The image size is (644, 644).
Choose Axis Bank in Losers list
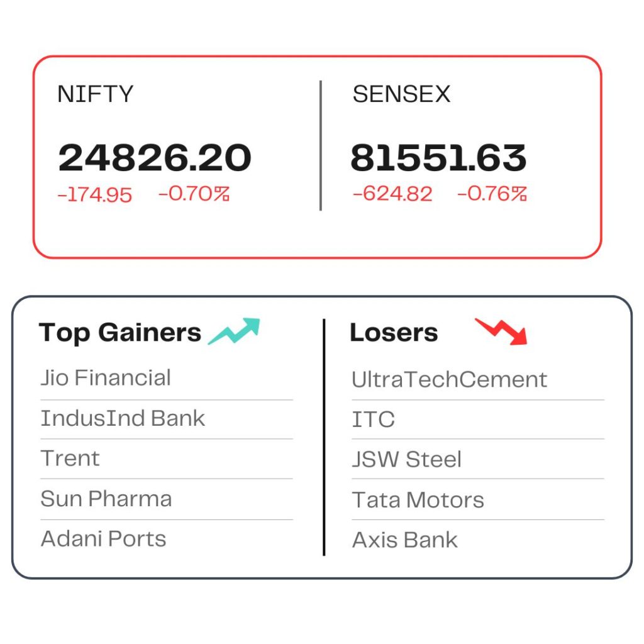(404, 540)
